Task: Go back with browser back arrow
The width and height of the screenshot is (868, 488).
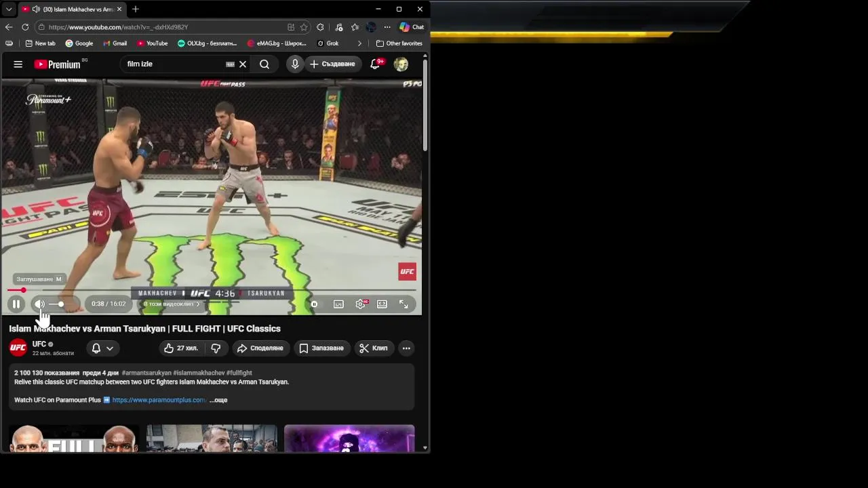Action: [9, 27]
